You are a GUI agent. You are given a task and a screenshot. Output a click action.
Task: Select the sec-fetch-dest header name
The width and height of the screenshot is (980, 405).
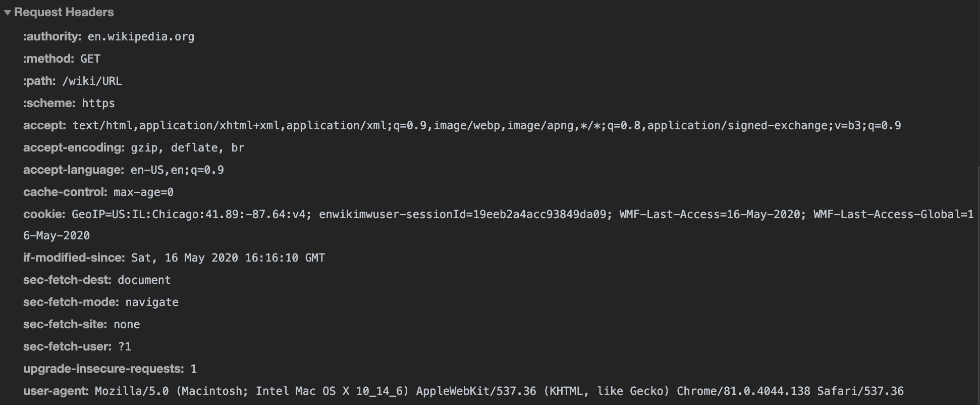coord(67,280)
